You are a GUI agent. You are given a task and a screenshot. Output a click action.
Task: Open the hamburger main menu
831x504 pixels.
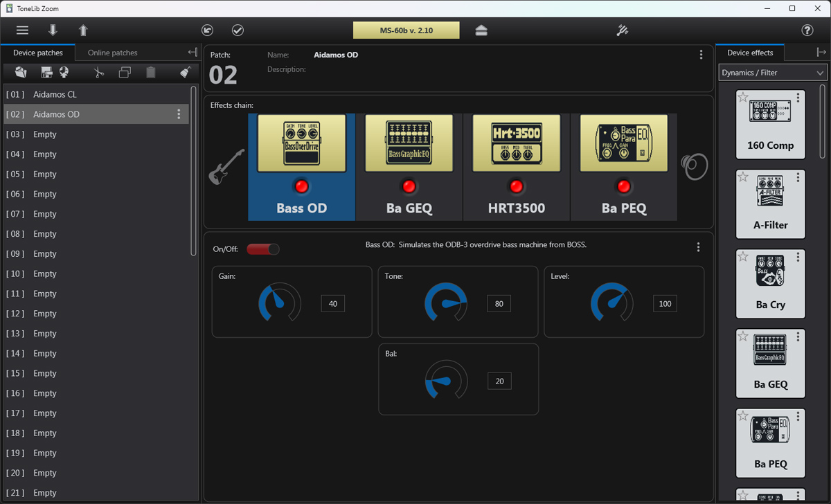click(23, 30)
